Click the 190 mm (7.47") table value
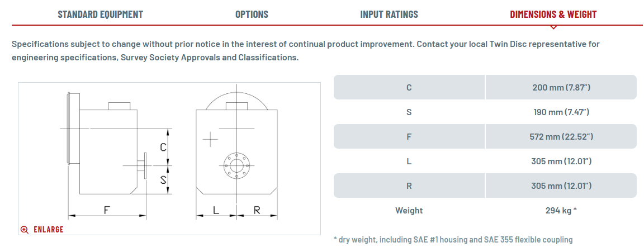Image resolution: width=644 pixels, height=252 pixels. click(x=561, y=112)
